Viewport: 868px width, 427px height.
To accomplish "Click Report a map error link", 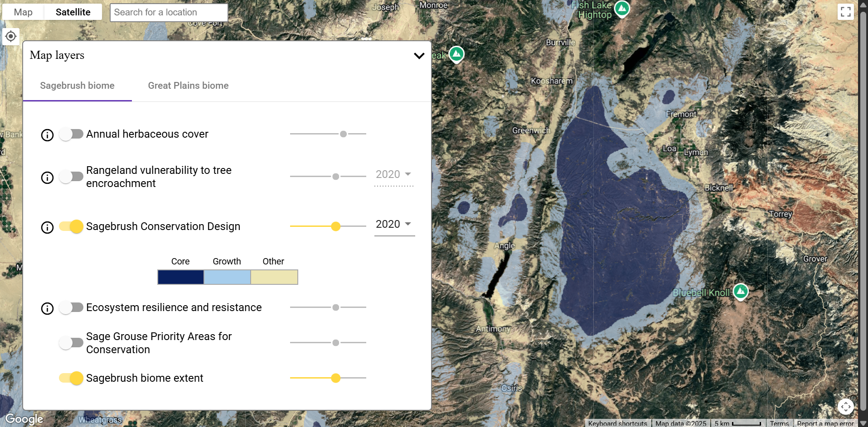I will (825, 423).
